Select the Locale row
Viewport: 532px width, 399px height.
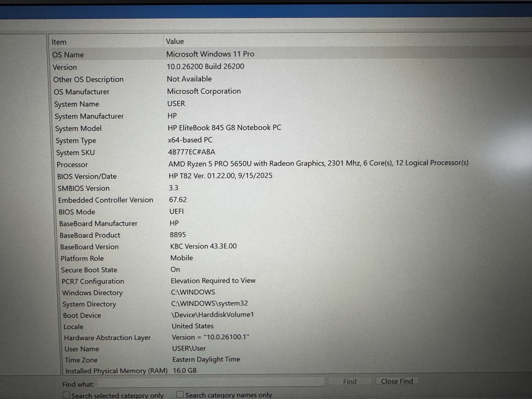click(x=73, y=327)
